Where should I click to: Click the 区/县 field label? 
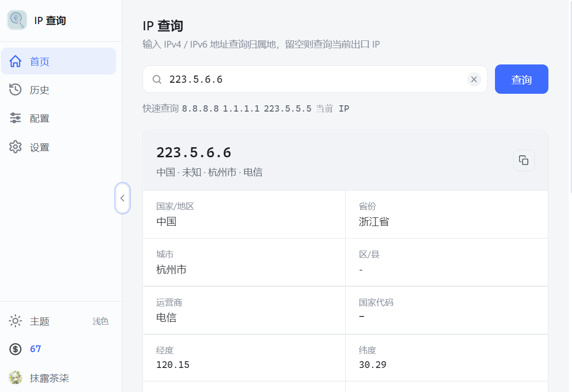pos(369,254)
